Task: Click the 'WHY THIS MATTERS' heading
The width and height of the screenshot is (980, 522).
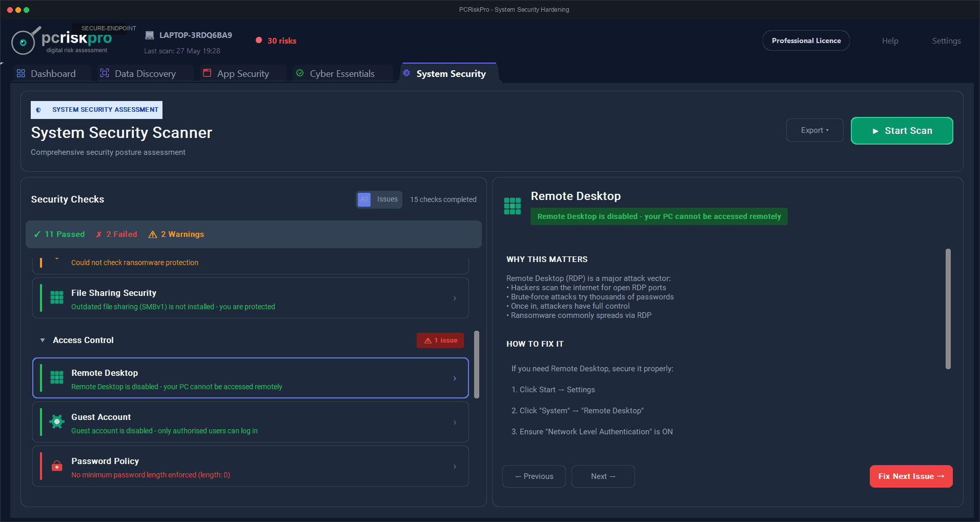Action: coord(547,259)
